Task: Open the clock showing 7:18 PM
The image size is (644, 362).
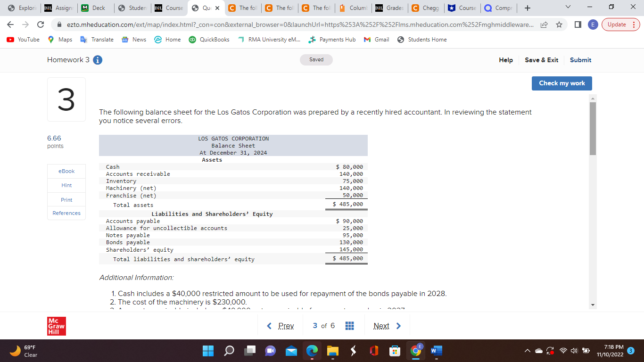Action: point(610,351)
